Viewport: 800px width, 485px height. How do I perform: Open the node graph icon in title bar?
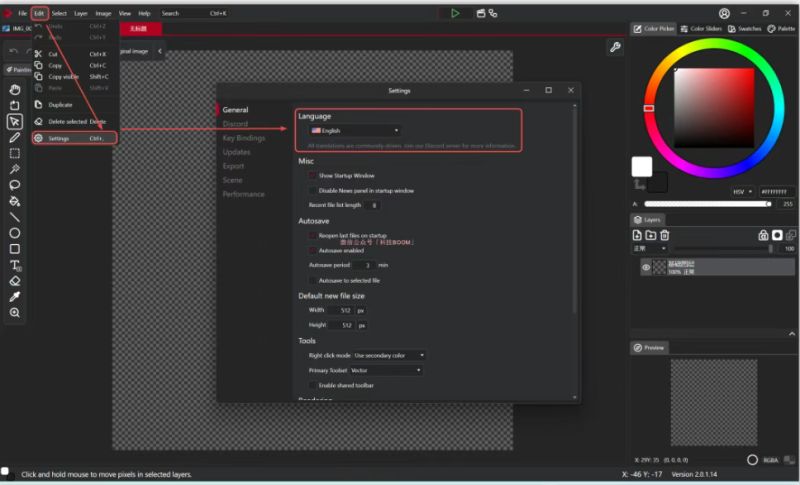493,13
